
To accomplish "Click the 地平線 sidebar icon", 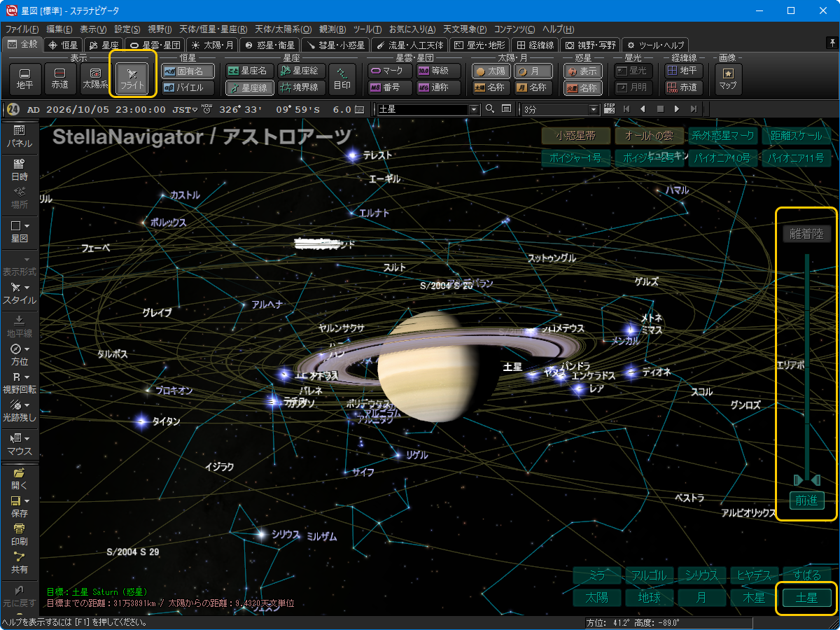I will [x=19, y=326].
